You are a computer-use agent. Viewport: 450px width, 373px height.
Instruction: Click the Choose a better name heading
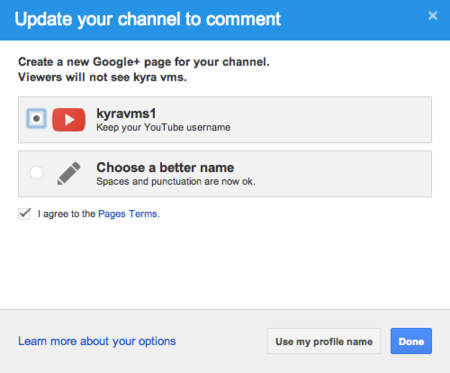[165, 167]
